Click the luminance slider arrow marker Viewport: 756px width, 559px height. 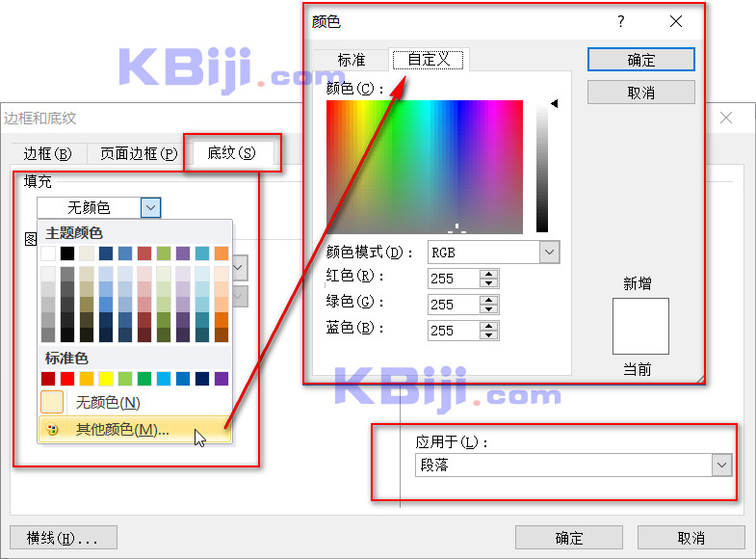(x=554, y=104)
